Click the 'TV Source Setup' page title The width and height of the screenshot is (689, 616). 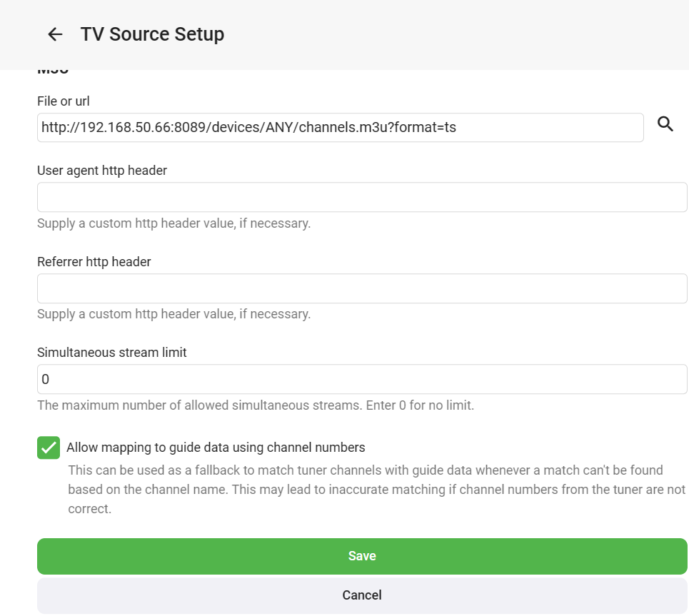coord(152,34)
